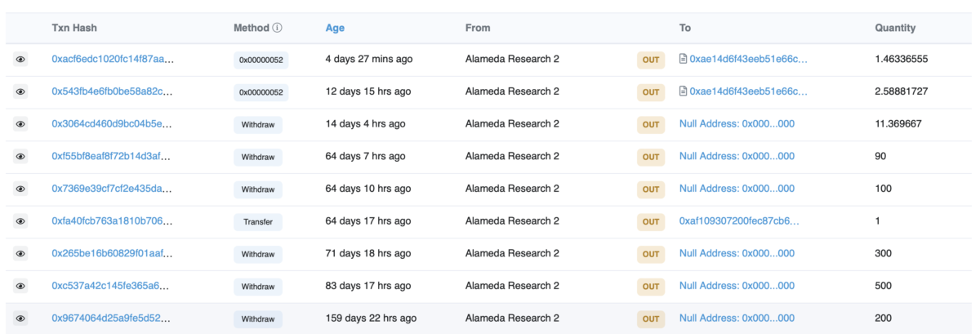
Task: Toggle the Age column header format
Action: (x=335, y=28)
